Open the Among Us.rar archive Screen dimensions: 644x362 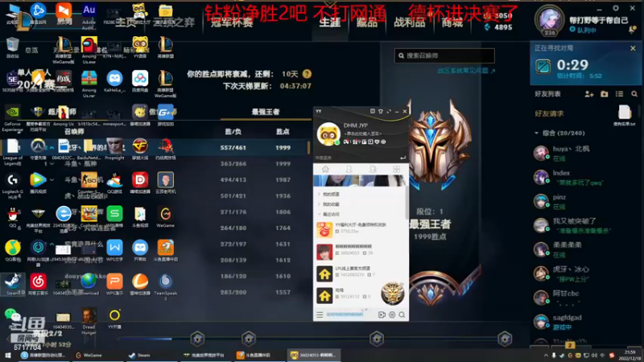89,84
